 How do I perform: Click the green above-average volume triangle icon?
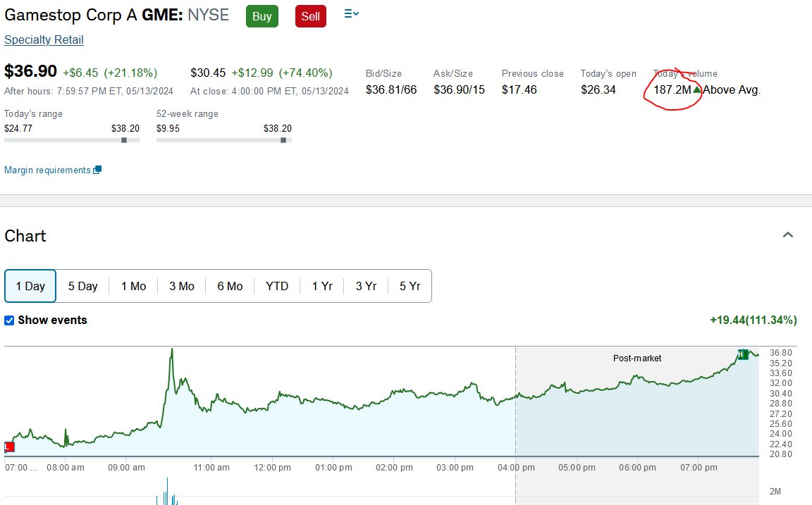click(697, 89)
